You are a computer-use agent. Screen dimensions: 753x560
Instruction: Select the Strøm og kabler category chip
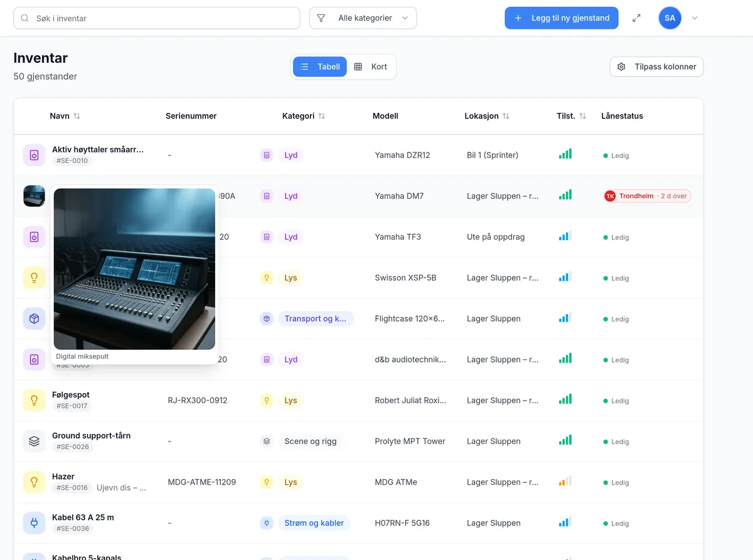[314, 522]
